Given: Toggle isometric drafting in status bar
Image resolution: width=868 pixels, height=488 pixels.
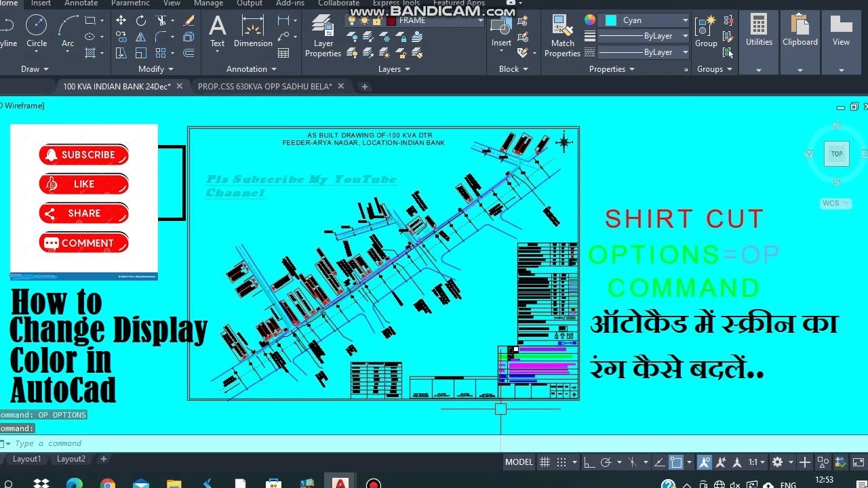Looking at the screenshot, I should pos(632,462).
